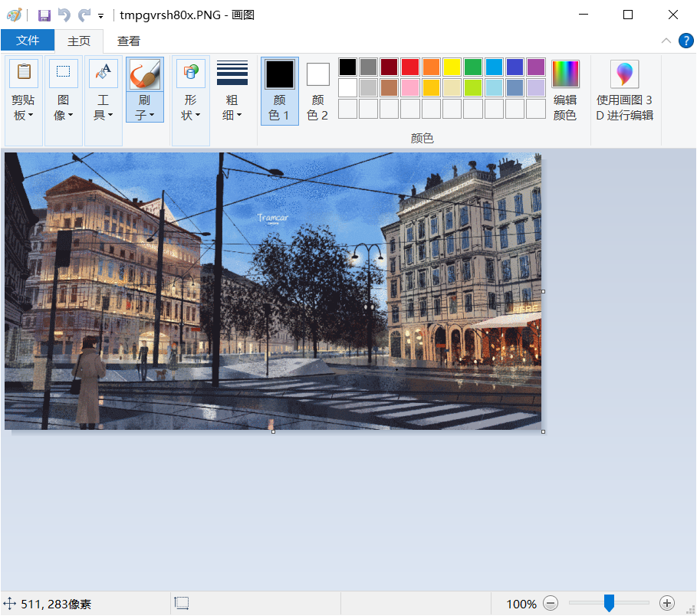Pick the blue-gray color swatch

(515, 88)
